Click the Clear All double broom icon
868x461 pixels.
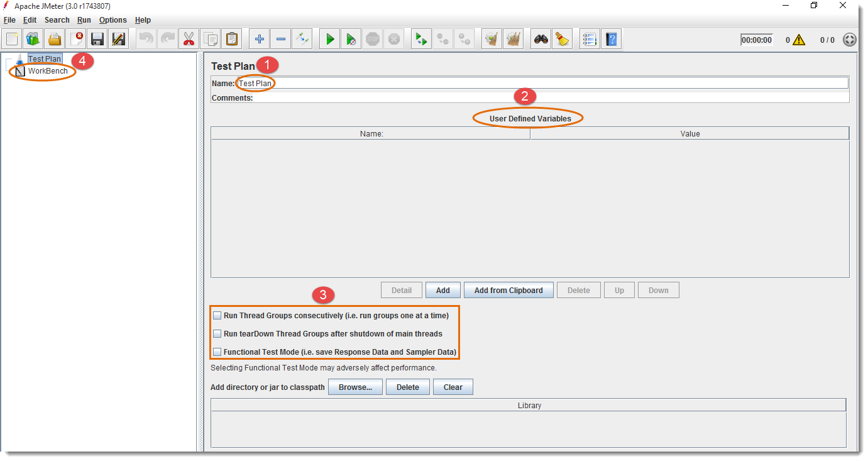click(514, 39)
